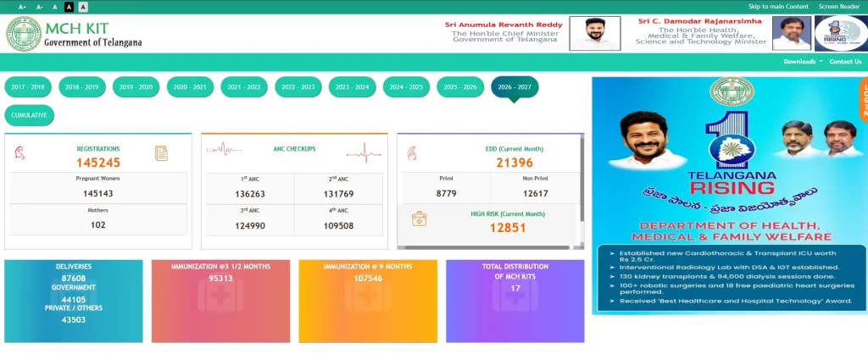Screen dimensions: 868x354
Task: Click mother-and-baby icon in EDD card
Action: coord(412,153)
